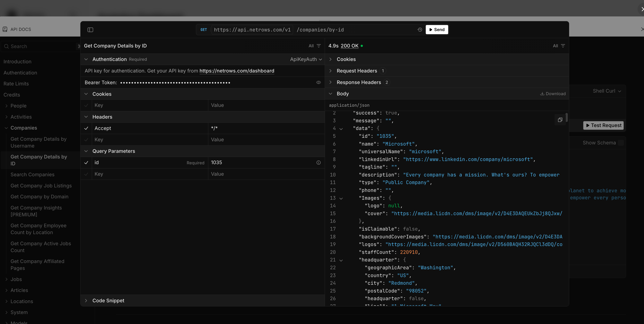Disable the id query parameter checkbox
The height and width of the screenshot is (324, 644).
[86, 163]
